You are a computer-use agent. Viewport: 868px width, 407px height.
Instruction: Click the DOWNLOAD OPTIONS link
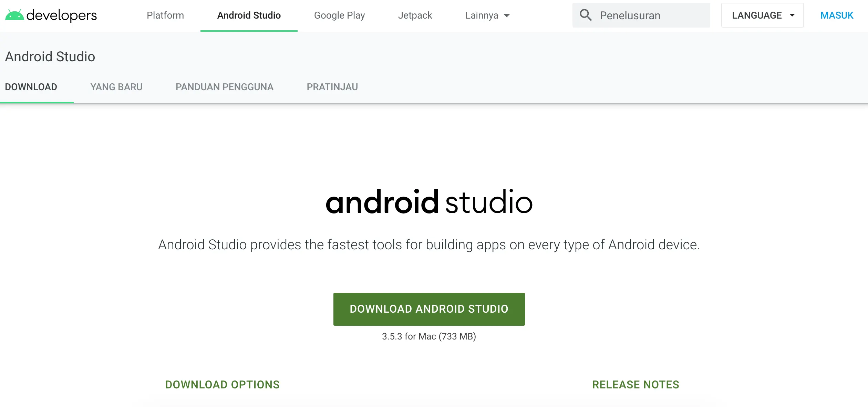coord(223,385)
